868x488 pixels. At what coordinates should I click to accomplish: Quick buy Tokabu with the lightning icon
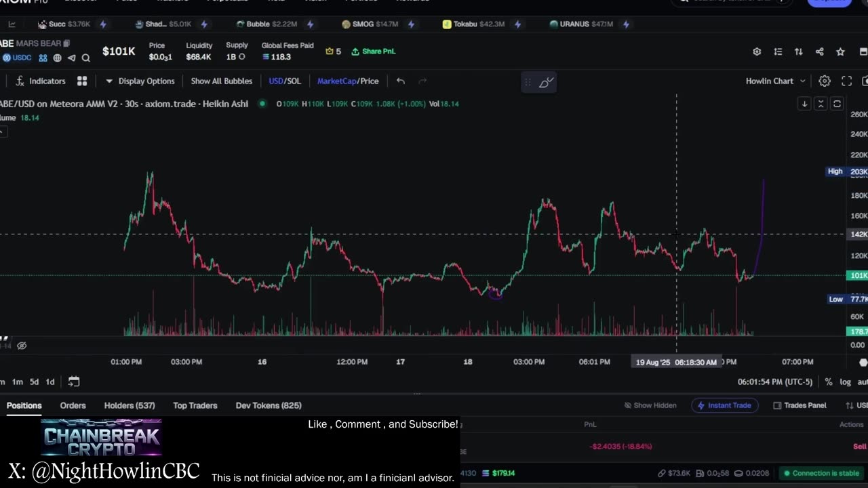coord(517,24)
